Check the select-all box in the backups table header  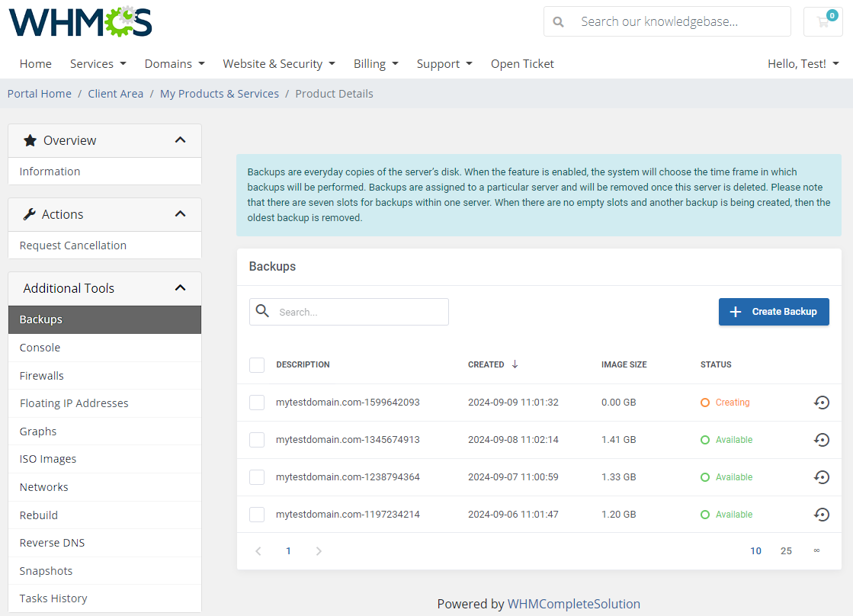click(x=256, y=364)
